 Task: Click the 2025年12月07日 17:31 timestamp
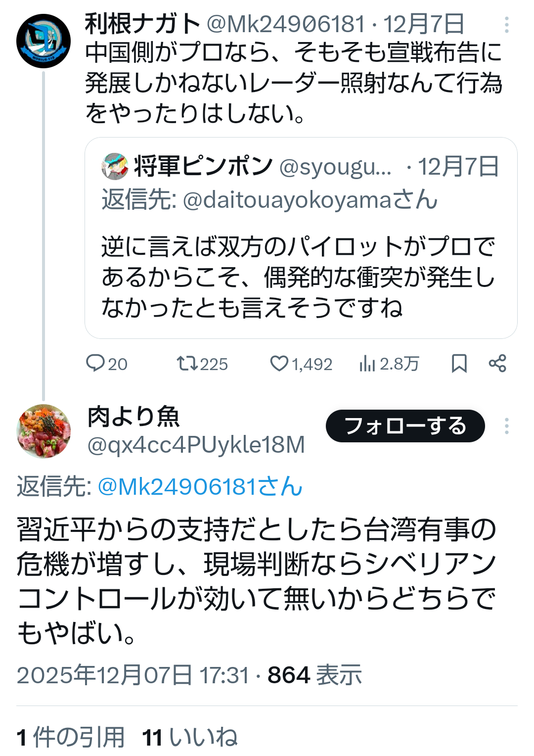coord(133,675)
